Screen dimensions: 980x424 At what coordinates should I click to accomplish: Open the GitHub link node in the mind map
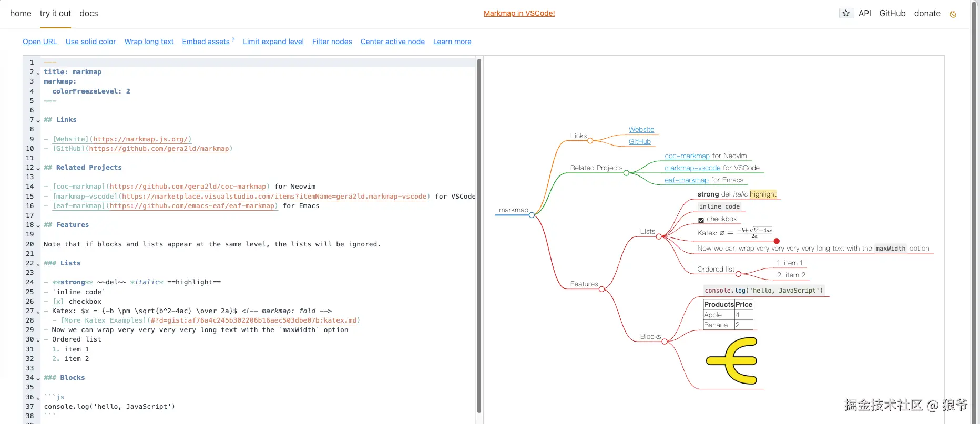(x=640, y=141)
